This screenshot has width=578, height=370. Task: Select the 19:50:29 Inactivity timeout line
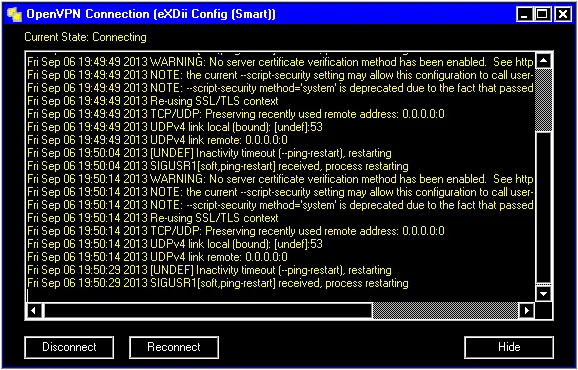[209, 270]
